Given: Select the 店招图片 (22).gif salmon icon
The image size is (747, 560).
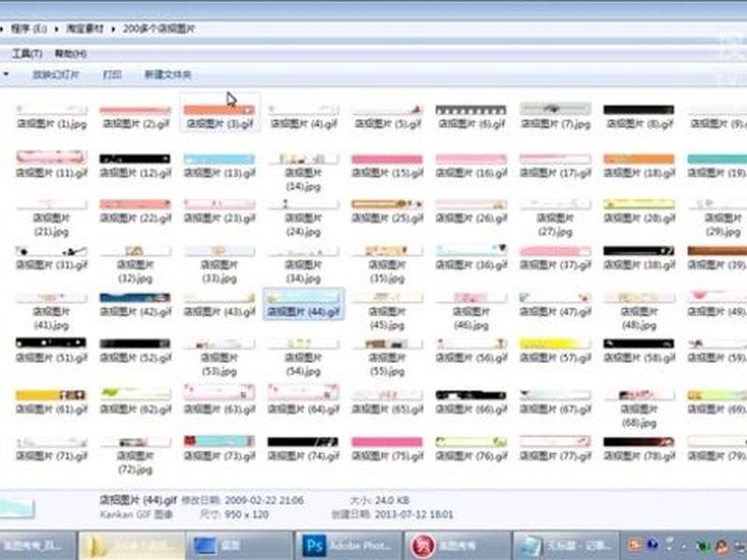Looking at the screenshot, I should pos(135,204).
